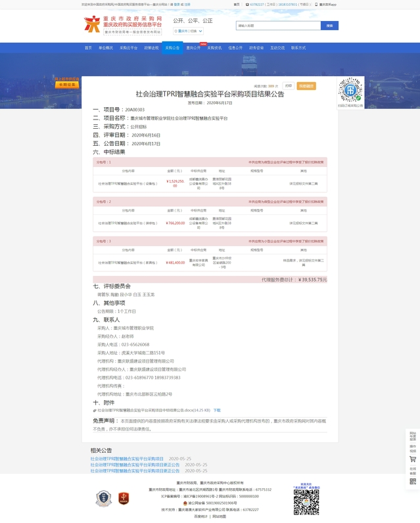Click the 重庆政采app link in top bar
Screen dimensions: 420x523
[x=328, y=5]
